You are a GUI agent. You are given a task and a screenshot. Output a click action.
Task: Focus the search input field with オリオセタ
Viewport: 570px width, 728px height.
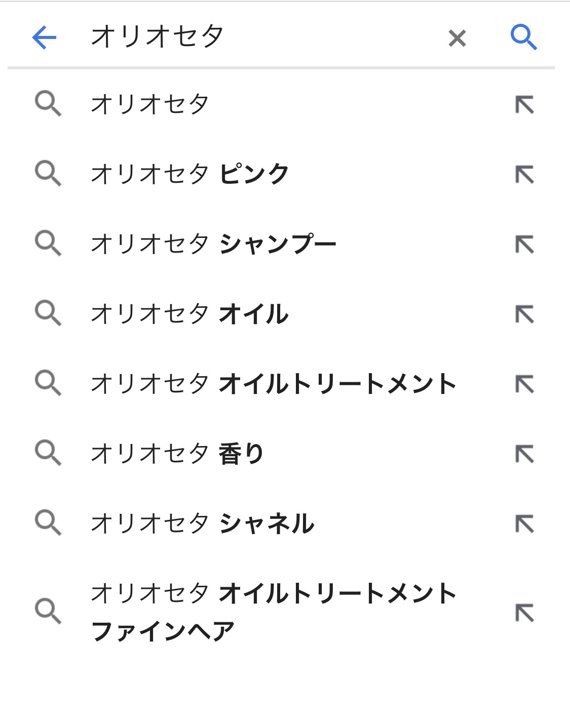click(x=253, y=37)
